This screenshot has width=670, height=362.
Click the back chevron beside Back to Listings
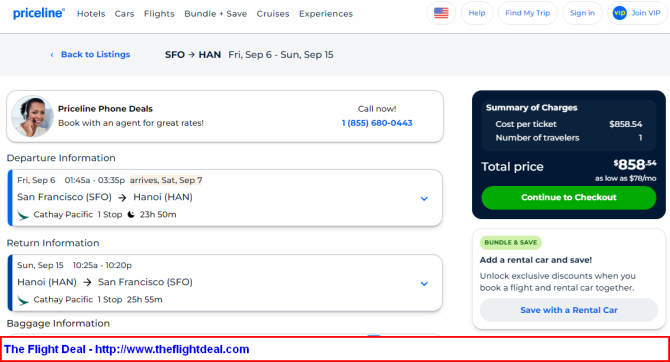coord(52,55)
